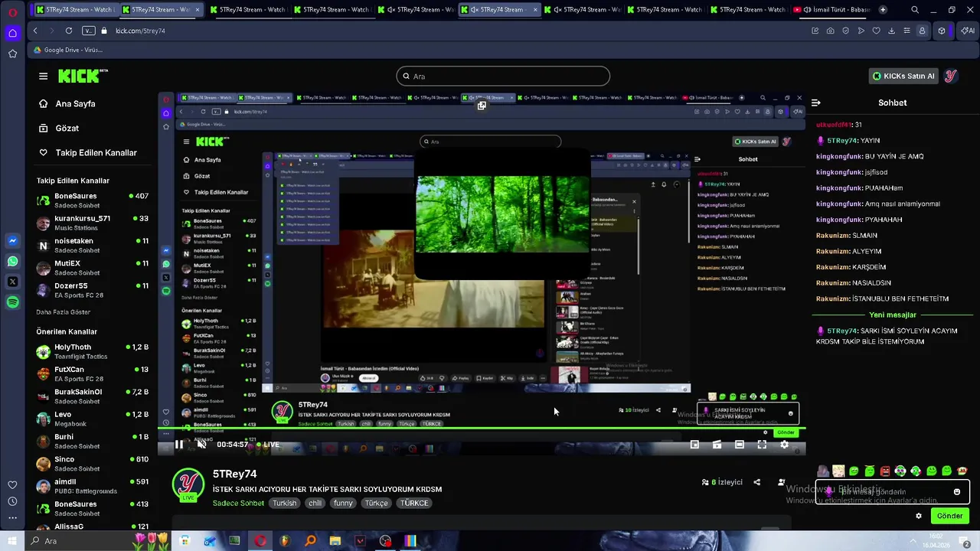Viewport: 980px width, 551px height.
Task: Open MutiEX channel
Action: (x=92, y=268)
